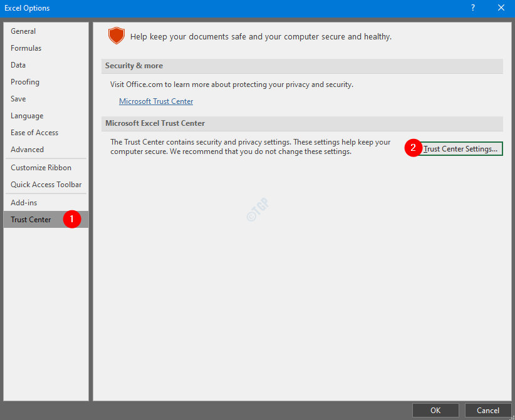Click the Microsoft Excel Trust Center header
The width and height of the screenshot is (515, 420).
pos(155,123)
